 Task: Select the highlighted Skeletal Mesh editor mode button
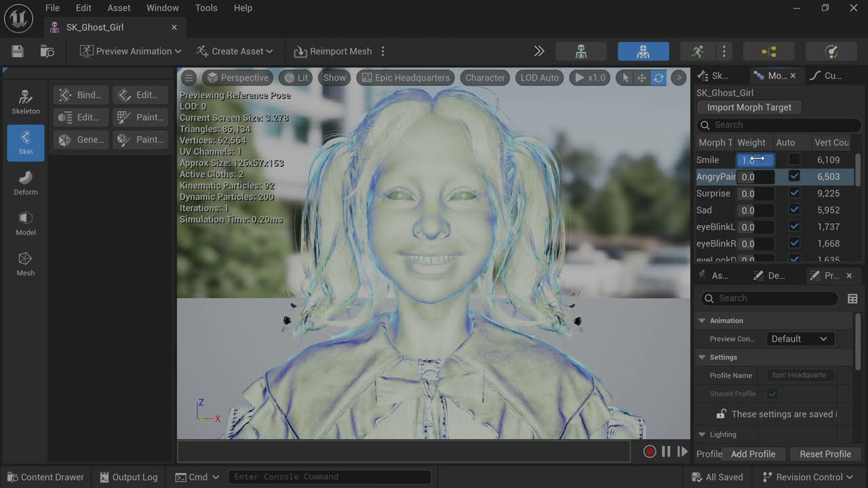point(643,52)
